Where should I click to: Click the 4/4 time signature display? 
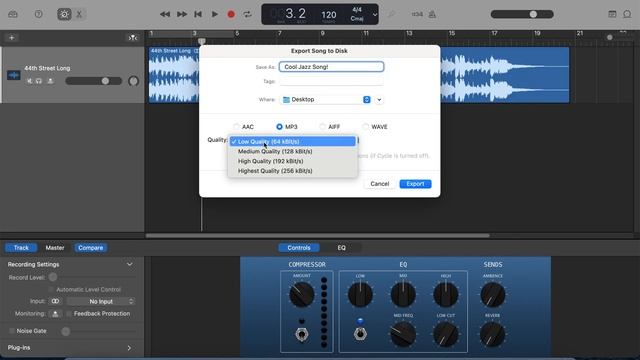pos(357,9)
